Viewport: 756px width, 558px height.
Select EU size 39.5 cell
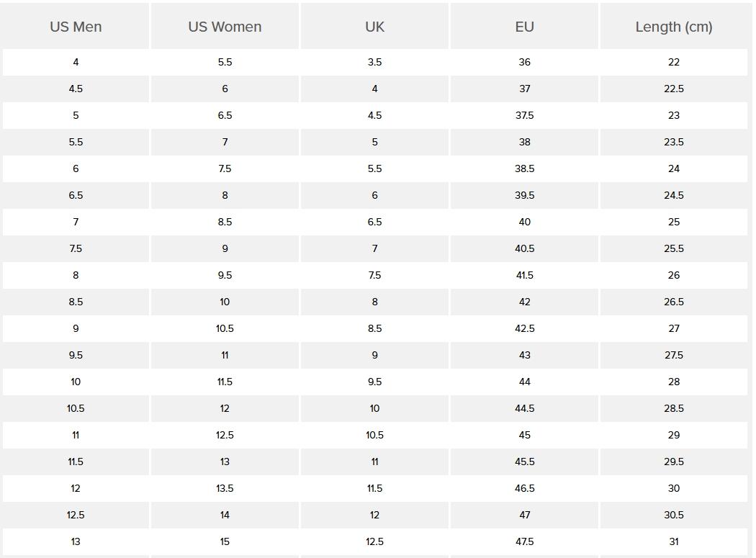tap(524, 195)
